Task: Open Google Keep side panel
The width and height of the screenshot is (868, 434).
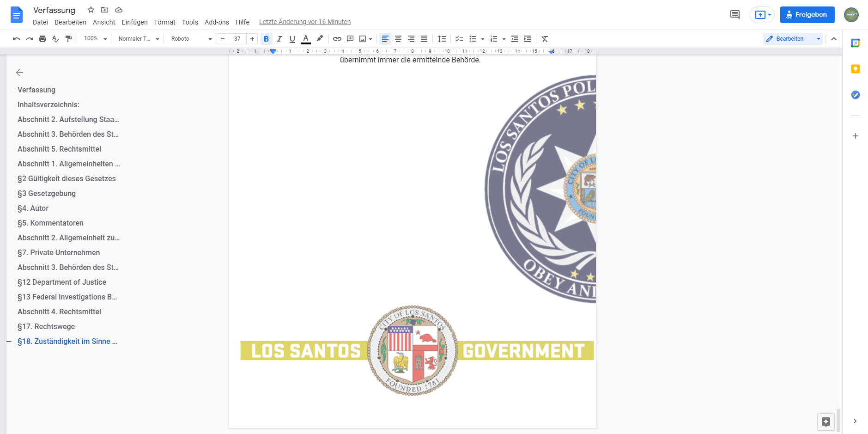Action: click(x=855, y=69)
